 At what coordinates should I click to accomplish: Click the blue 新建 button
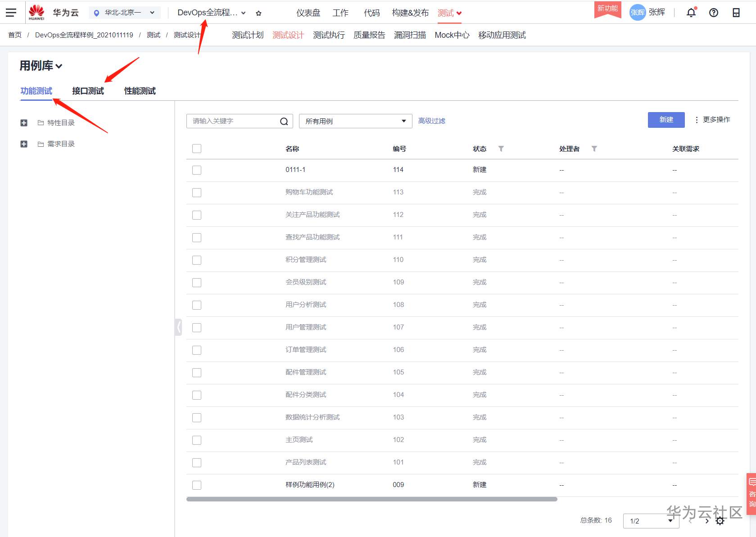(x=666, y=120)
